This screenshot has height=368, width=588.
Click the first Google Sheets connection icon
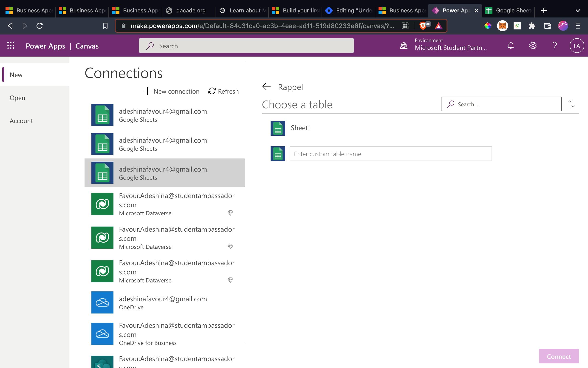[102, 115]
